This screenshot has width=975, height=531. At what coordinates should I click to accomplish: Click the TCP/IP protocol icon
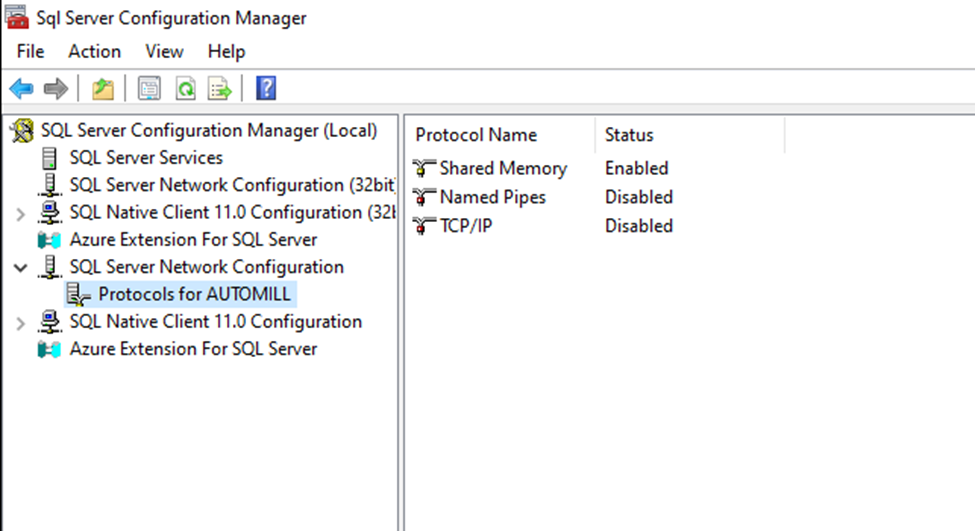423,225
